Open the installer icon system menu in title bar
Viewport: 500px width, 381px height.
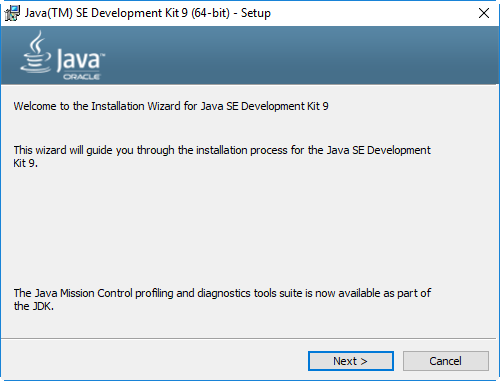[12, 13]
